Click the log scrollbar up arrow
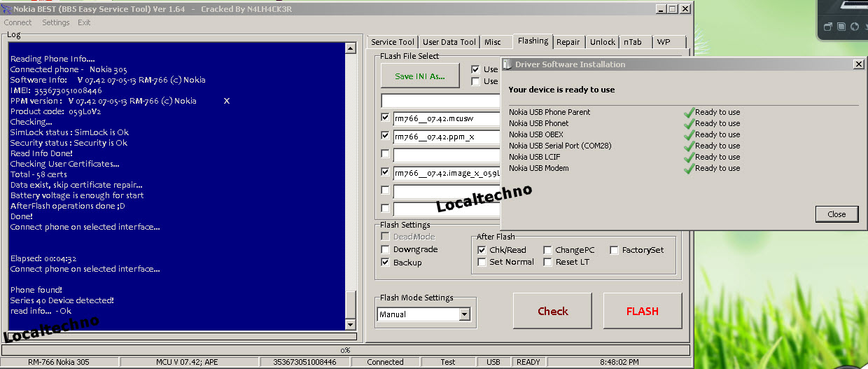 [351, 48]
